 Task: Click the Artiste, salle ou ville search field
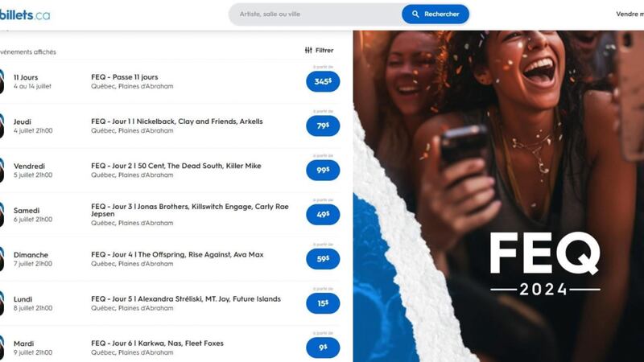click(x=316, y=14)
